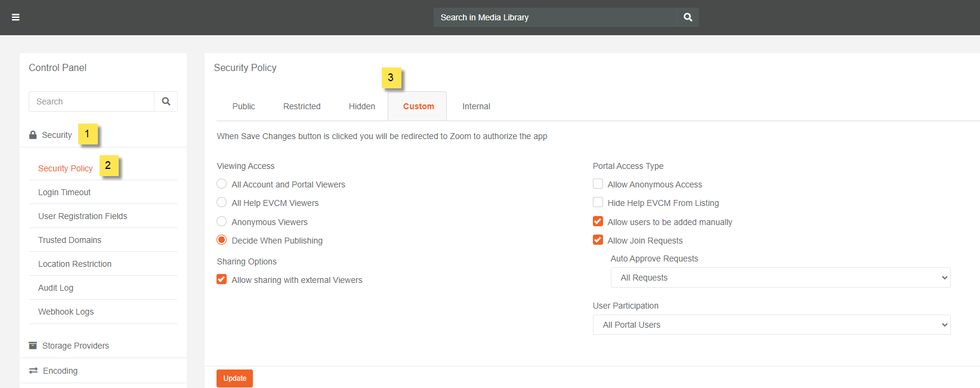Click the Control Panel search field

92,101
